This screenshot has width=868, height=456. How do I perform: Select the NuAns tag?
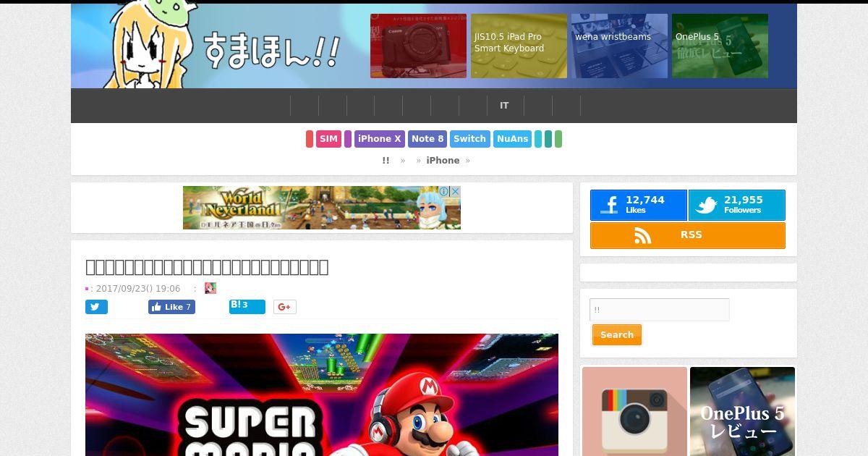click(x=513, y=139)
